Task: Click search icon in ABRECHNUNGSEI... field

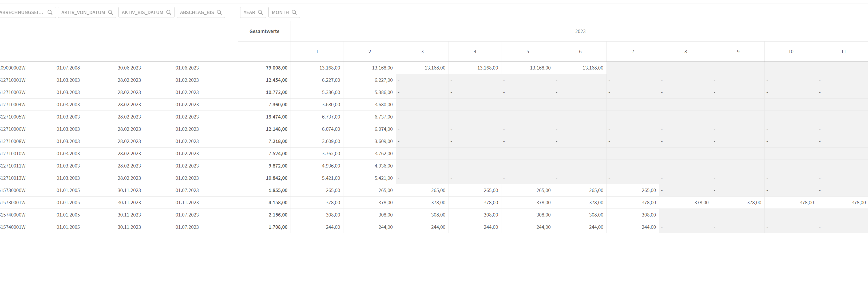Action: tap(50, 13)
